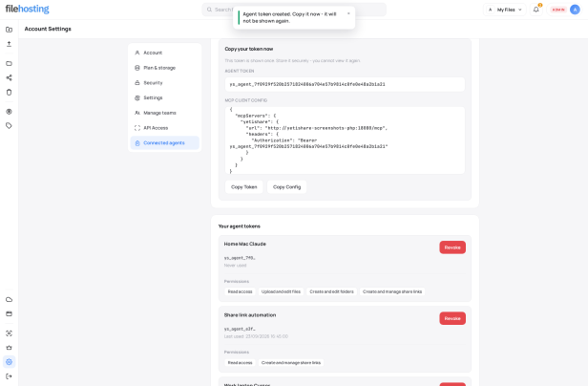Click the 'Create and edit folders' permission tag
588x386 pixels.
[x=331, y=291]
